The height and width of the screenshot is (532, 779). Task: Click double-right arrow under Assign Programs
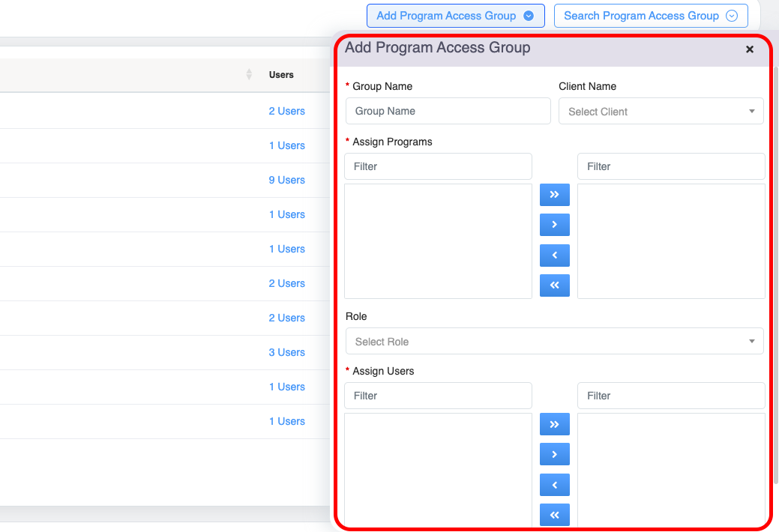(x=554, y=195)
